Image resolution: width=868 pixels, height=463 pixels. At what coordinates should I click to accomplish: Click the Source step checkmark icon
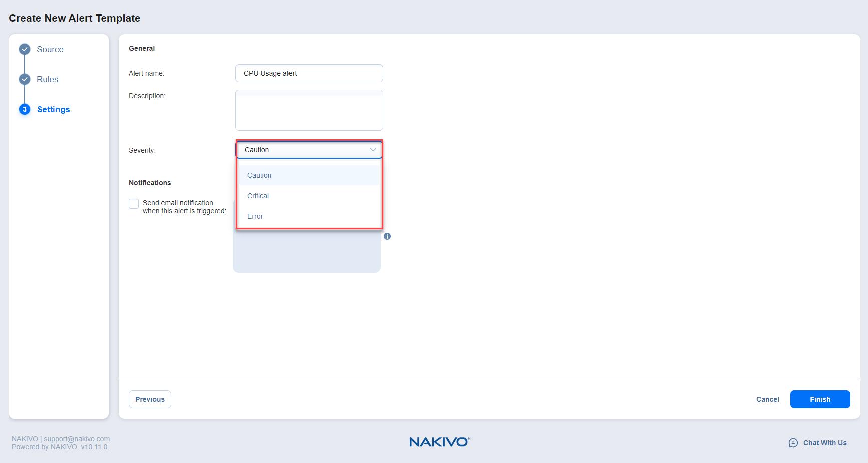pos(25,49)
